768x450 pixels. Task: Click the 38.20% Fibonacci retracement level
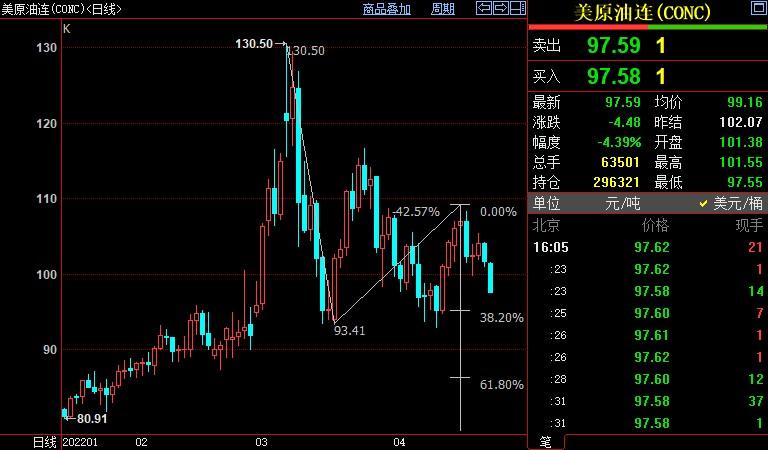tap(501, 317)
